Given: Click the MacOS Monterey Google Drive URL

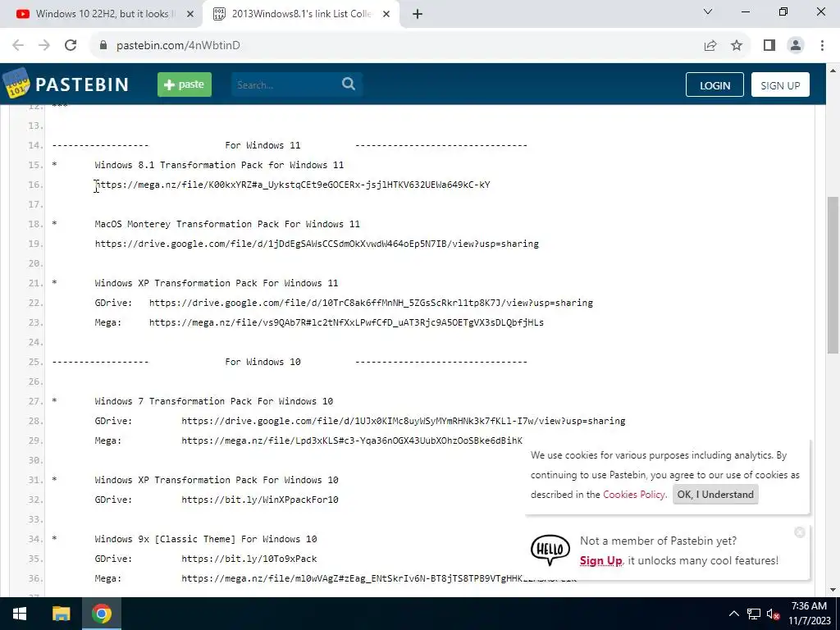Looking at the screenshot, I should [317, 244].
